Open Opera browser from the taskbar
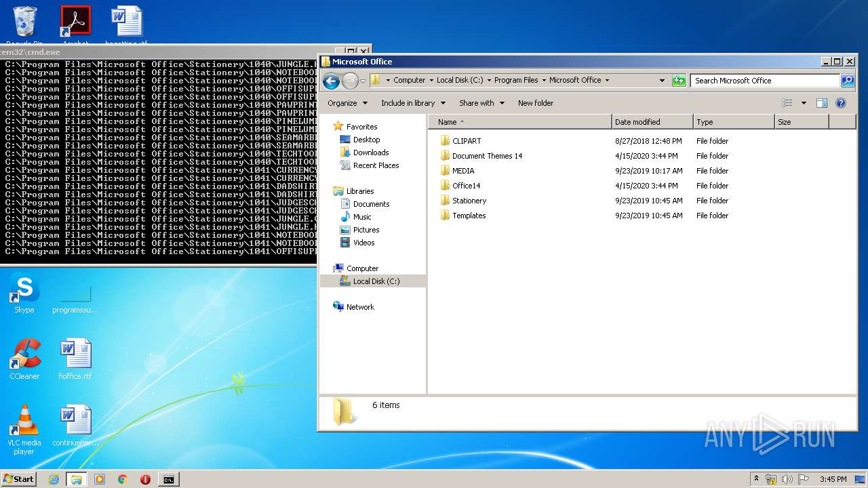This screenshot has height=488, width=868. [145, 479]
